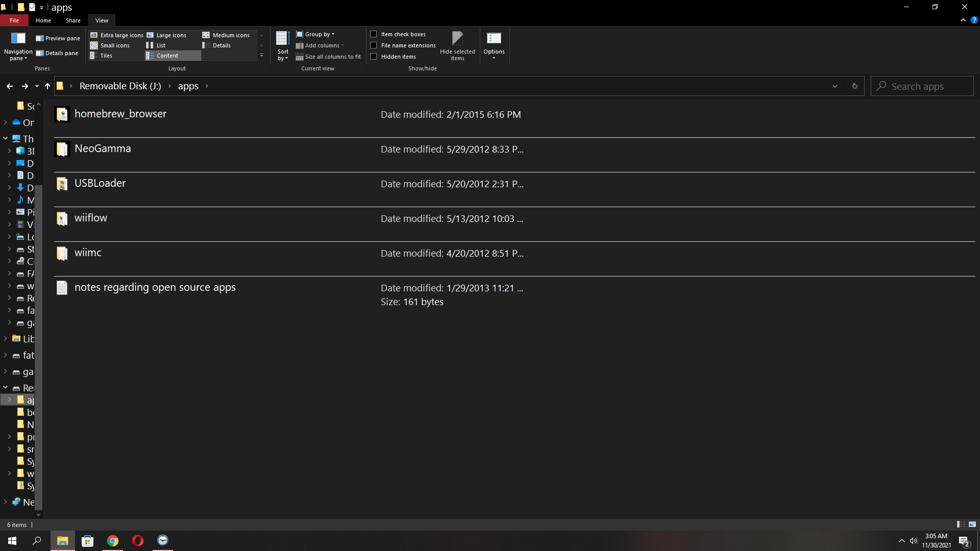Open the address bar history dropdown
The height and width of the screenshot is (551, 980).
click(835, 86)
